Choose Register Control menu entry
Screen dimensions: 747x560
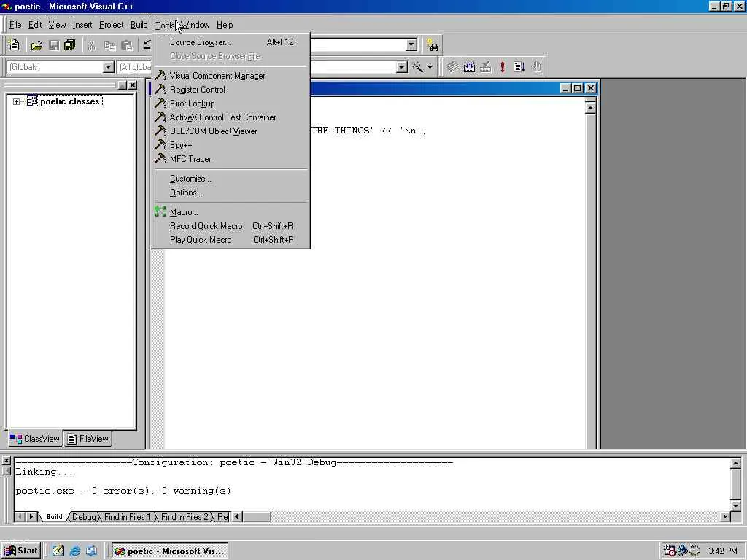pos(231,90)
